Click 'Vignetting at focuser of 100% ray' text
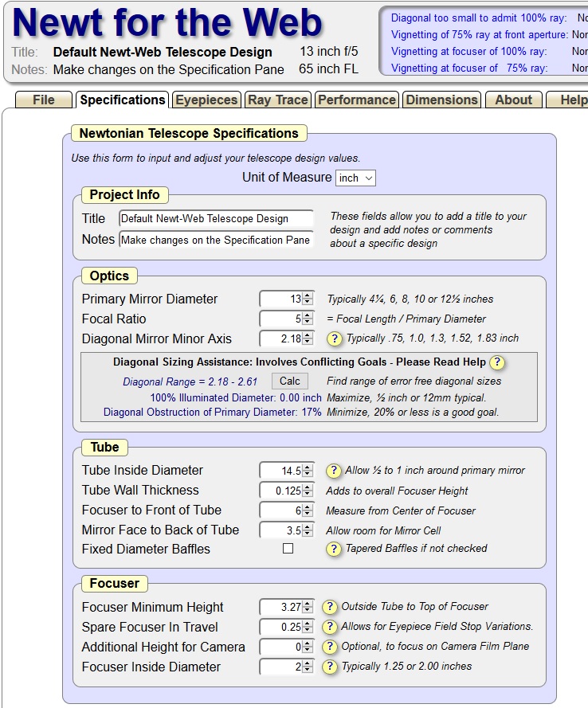 [468, 52]
